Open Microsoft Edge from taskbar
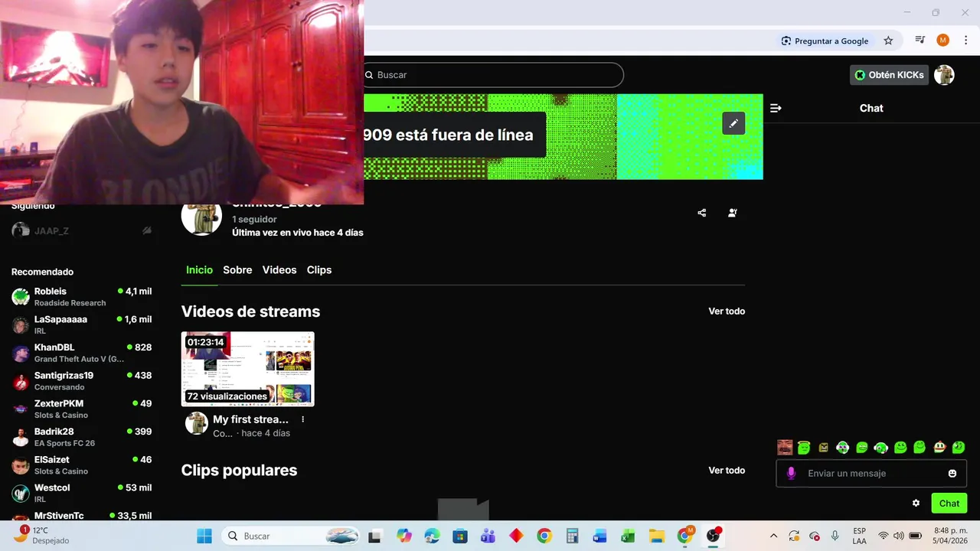 pyautogui.click(x=432, y=536)
